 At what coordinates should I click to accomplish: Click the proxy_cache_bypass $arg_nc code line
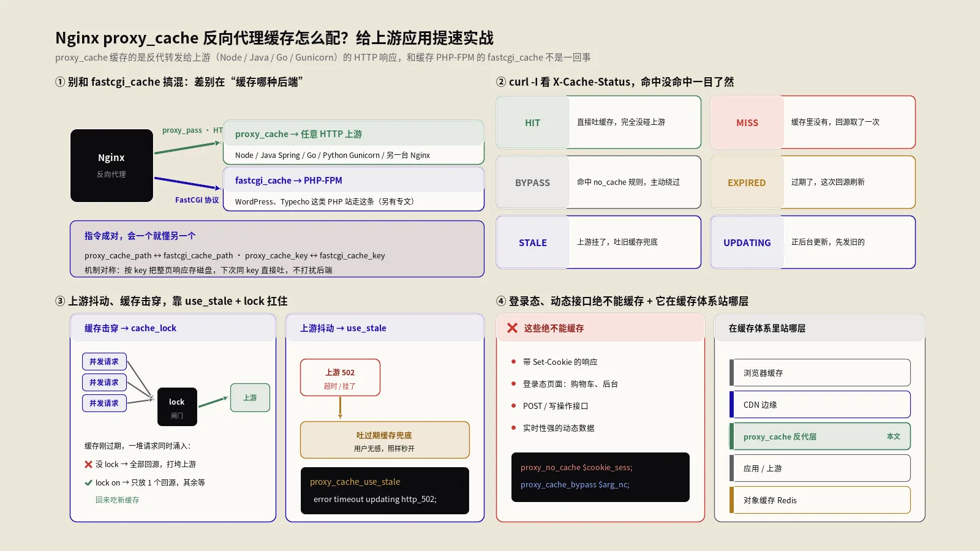[575, 484]
